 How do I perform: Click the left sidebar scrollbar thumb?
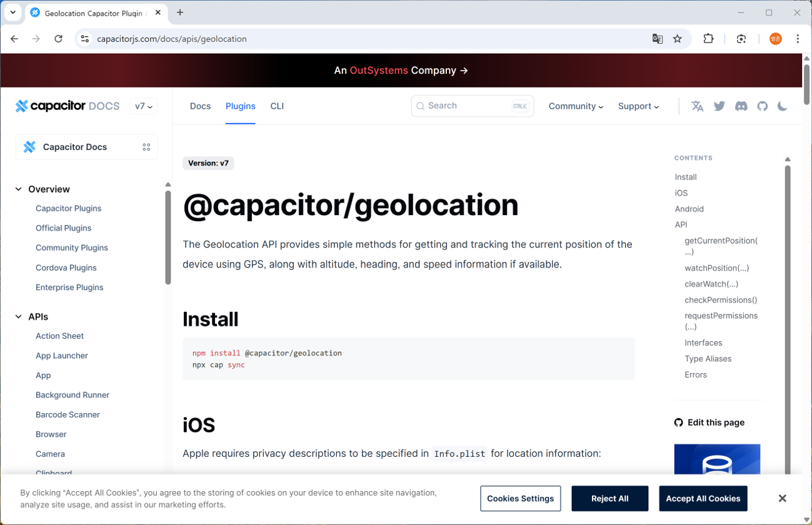click(168, 237)
